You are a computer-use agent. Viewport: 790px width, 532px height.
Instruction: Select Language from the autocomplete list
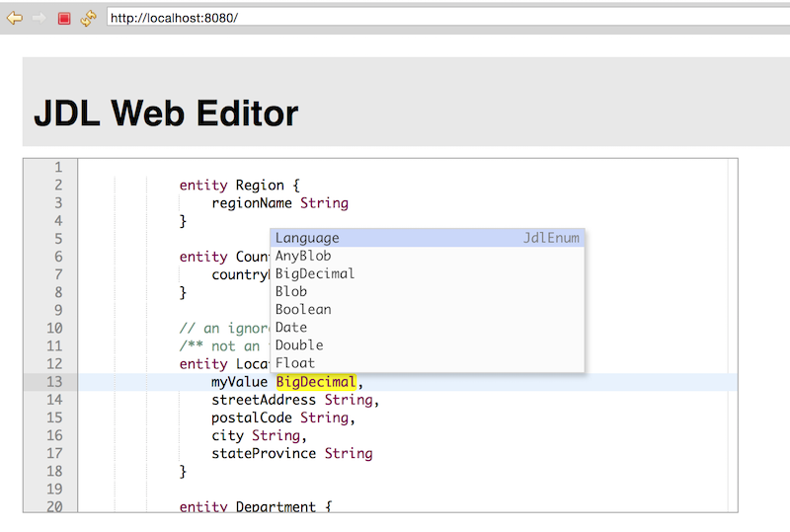tap(307, 238)
